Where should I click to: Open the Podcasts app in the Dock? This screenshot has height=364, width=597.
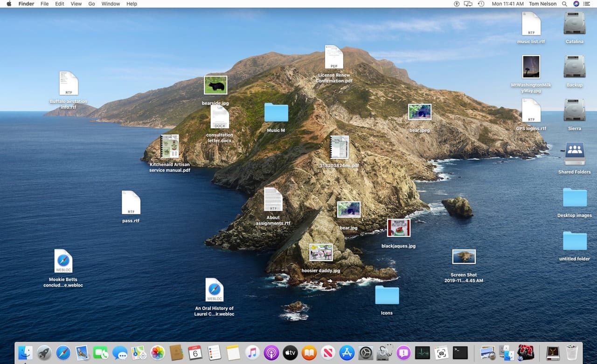click(x=271, y=353)
